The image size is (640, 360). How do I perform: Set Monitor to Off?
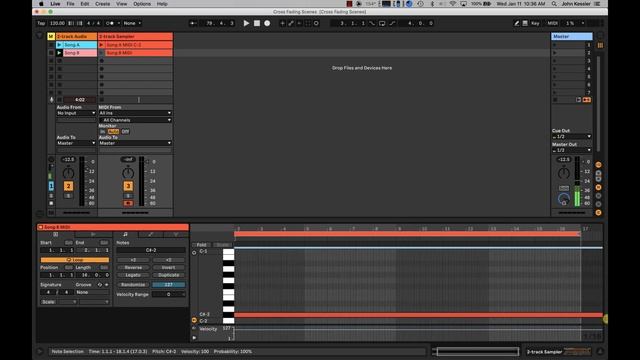125,131
